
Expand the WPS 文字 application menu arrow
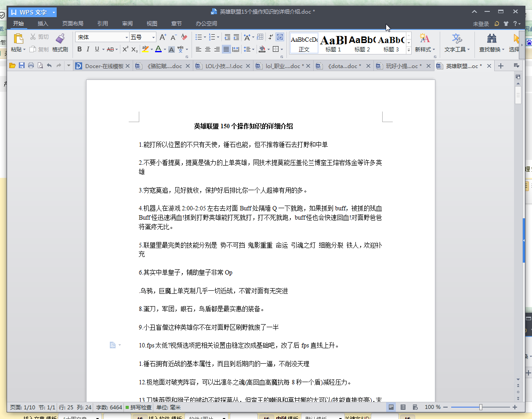click(x=53, y=12)
